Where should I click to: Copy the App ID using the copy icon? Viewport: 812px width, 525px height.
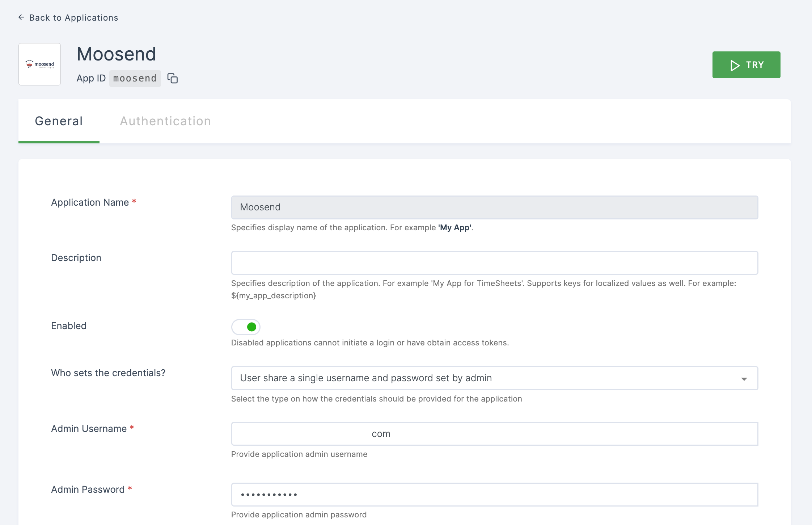172,78
